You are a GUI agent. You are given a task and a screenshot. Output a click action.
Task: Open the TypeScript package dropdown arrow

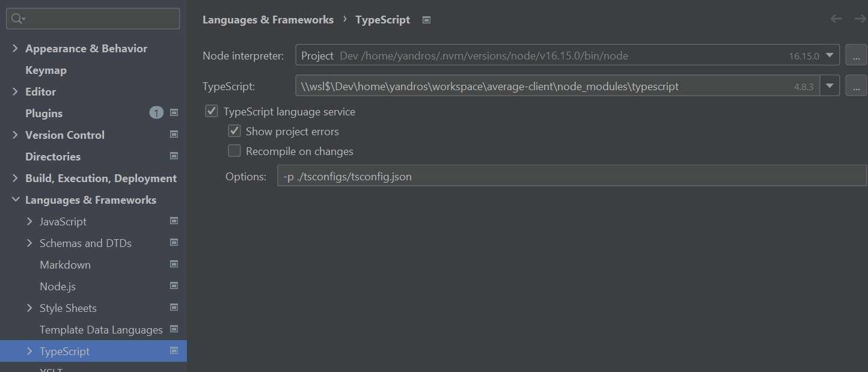pyautogui.click(x=830, y=86)
